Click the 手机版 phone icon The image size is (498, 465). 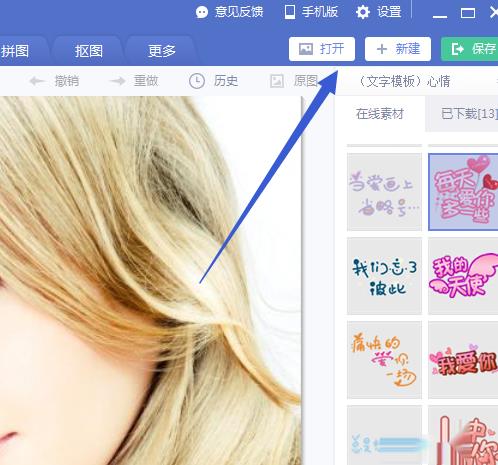(x=290, y=12)
